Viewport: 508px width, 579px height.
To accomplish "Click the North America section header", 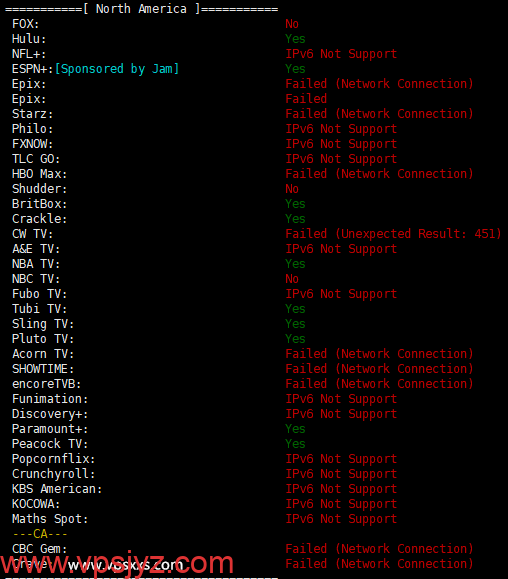I will click(x=141, y=9).
